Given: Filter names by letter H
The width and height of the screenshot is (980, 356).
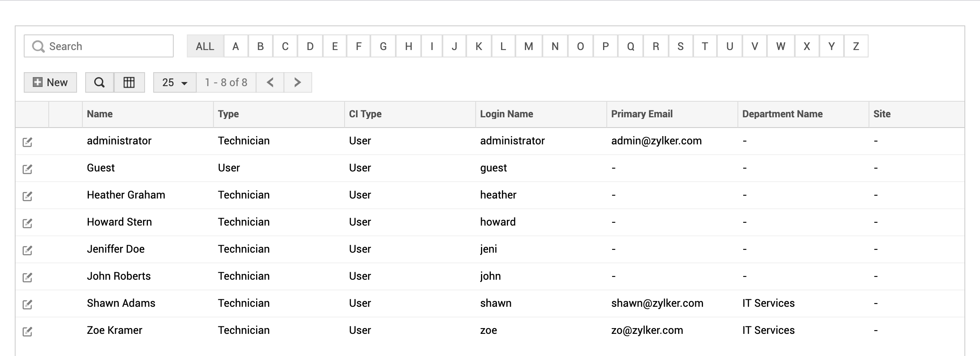Looking at the screenshot, I should [408, 46].
